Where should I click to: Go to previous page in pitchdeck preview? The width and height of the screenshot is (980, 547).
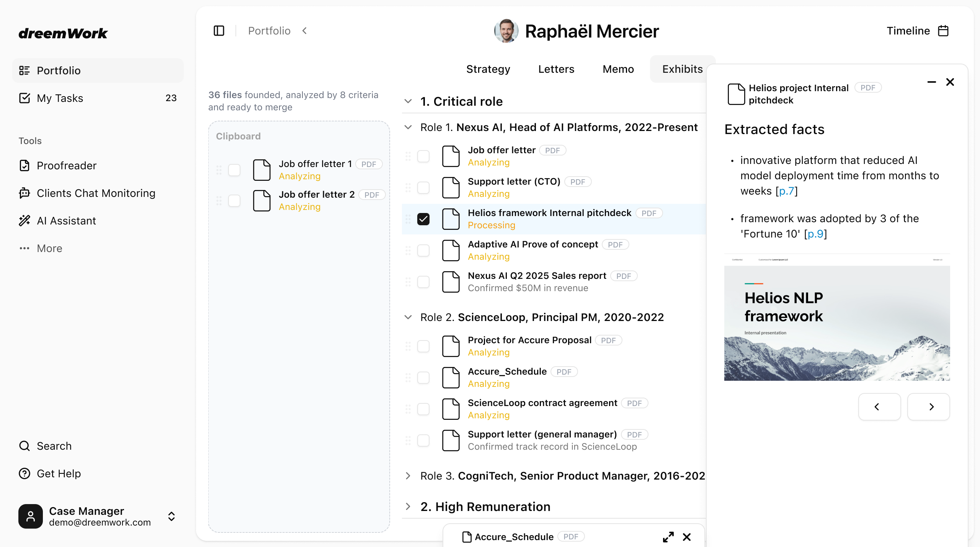pos(879,407)
